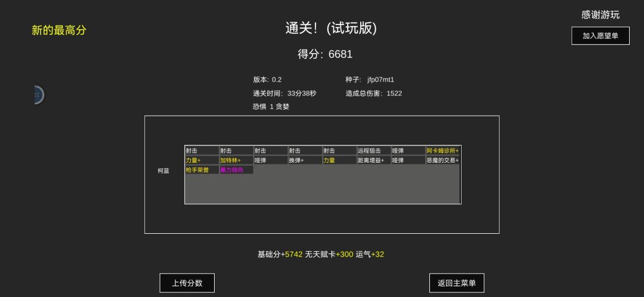Click the 加入愿望单 wishlist button

click(600, 36)
